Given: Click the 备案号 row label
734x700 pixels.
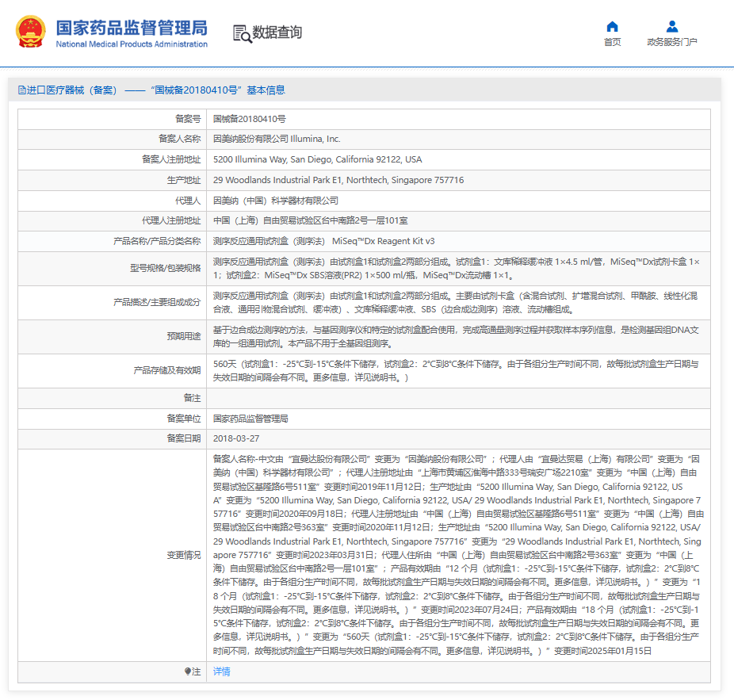Looking at the screenshot, I should coord(188,119).
